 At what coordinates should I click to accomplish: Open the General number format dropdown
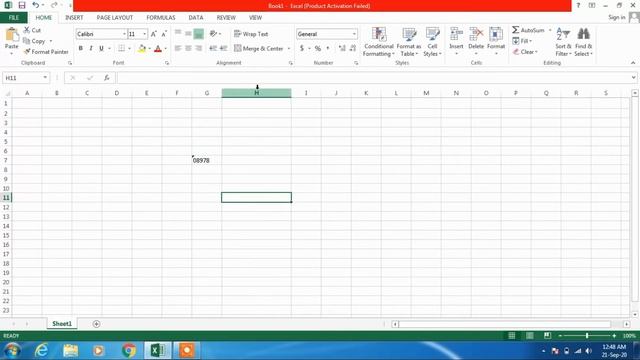click(354, 34)
